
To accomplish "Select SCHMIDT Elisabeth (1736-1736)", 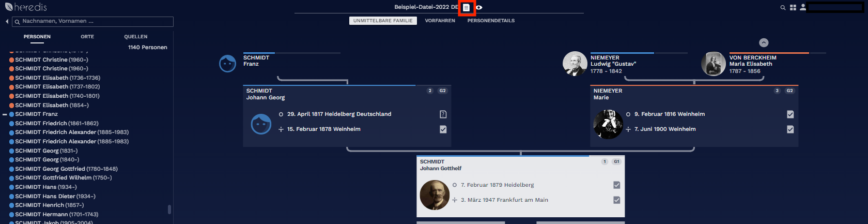I will tap(57, 78).
